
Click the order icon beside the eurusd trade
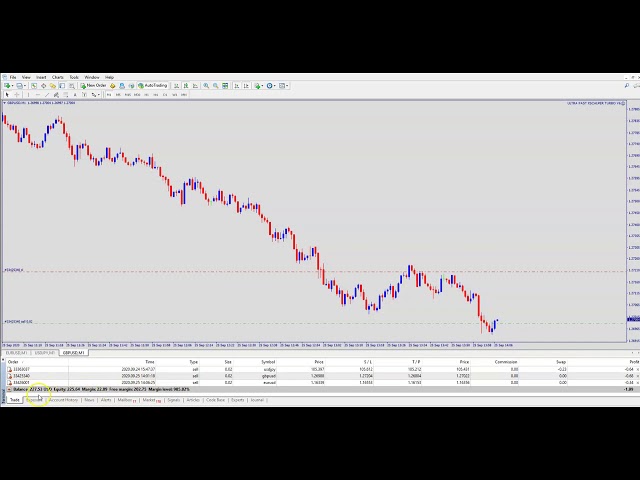point(9,381)
